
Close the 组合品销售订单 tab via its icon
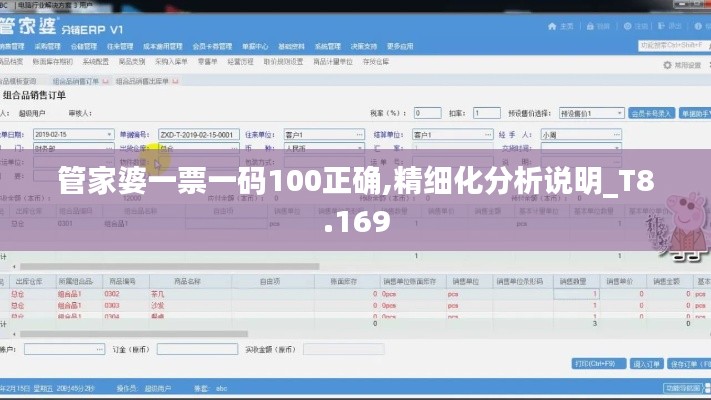(106, 81)
